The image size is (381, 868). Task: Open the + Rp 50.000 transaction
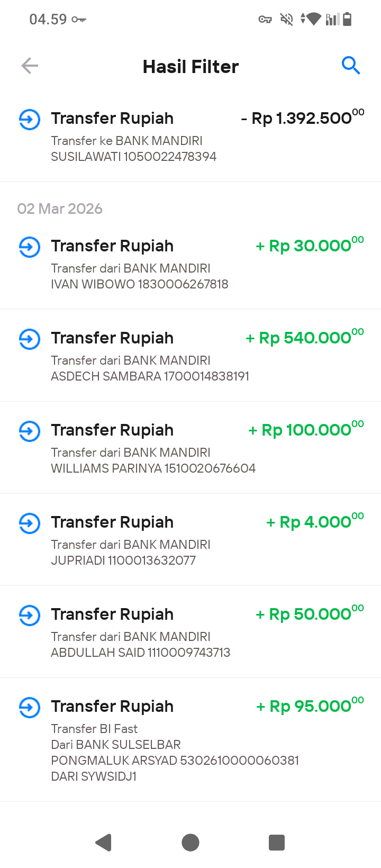click(x=190, y=632)
